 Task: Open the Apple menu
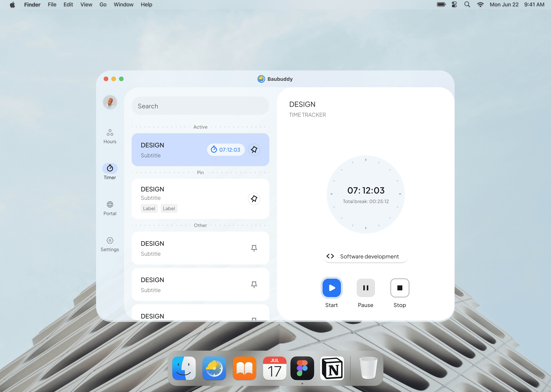click(x=13, y=5)
